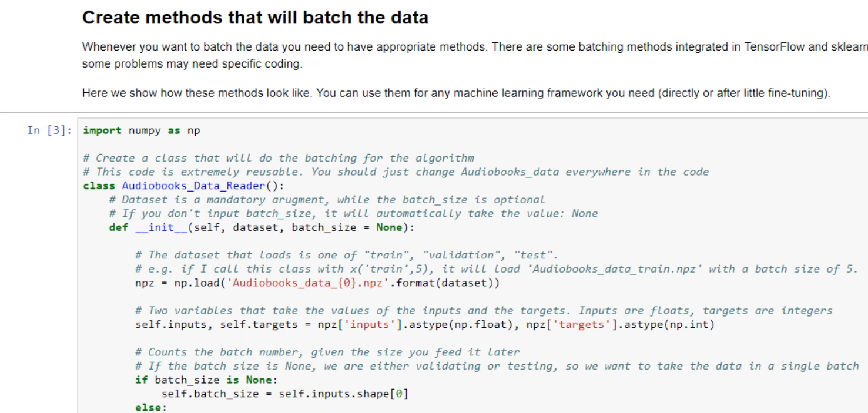This screenshot has width=868, height=413.
Task: Click the "In [3]:" cell prompt
Action: (x=48, y=130)
